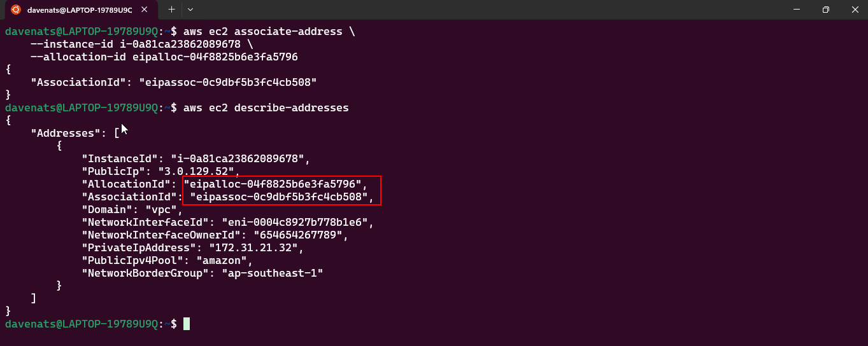868x346 pixels.
Task: Click the Ubuntu icon on the terminal tab
Action: 15,10
